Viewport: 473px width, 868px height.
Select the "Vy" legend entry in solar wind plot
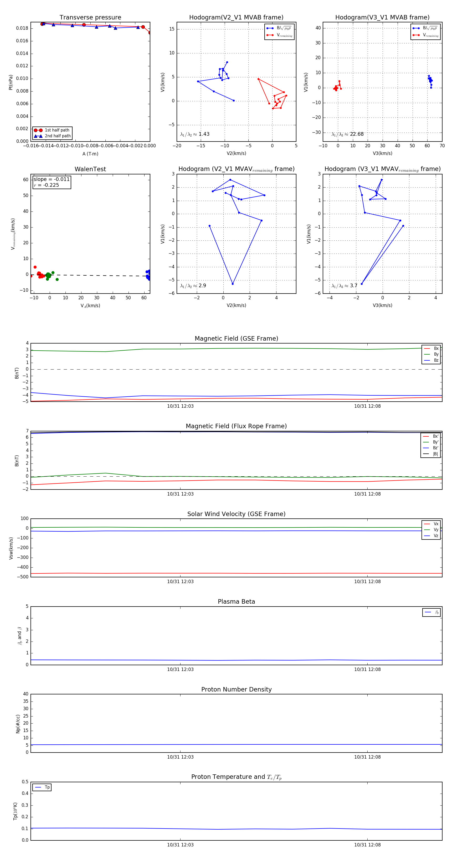pyautogui.click(x=431, y=530)
